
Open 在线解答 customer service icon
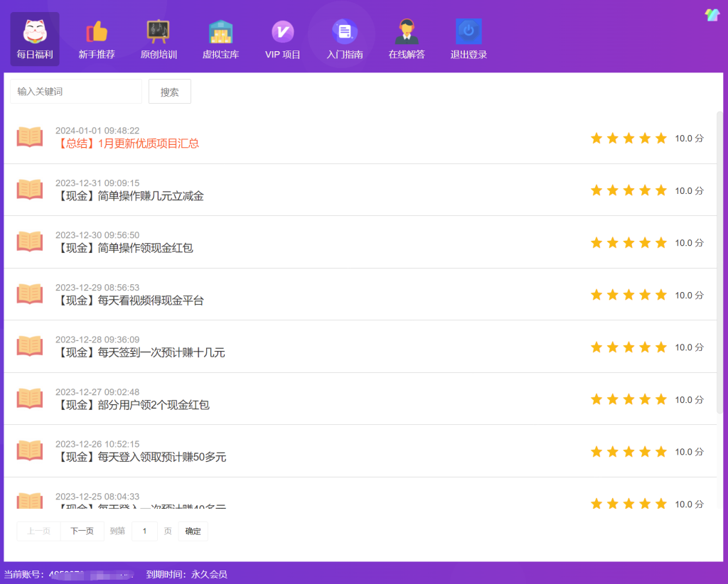pyautogui.click(x=407, y=32)
